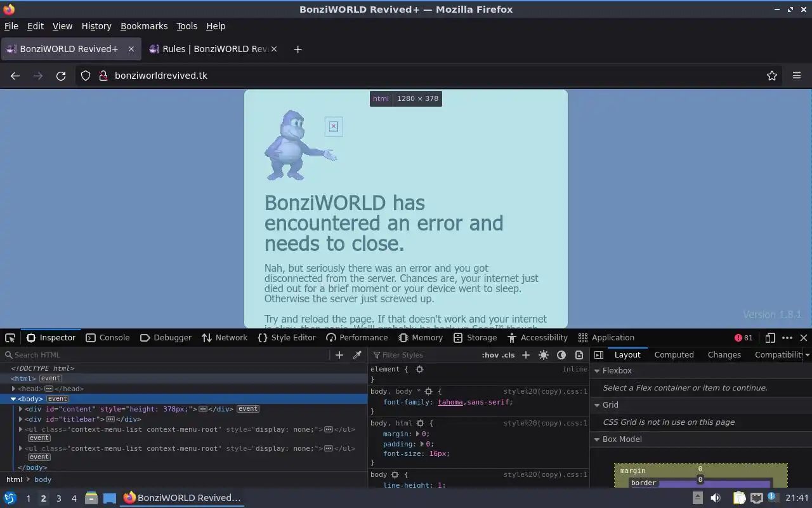
Task: Open the Tools menu
Action: coord(187,26)
